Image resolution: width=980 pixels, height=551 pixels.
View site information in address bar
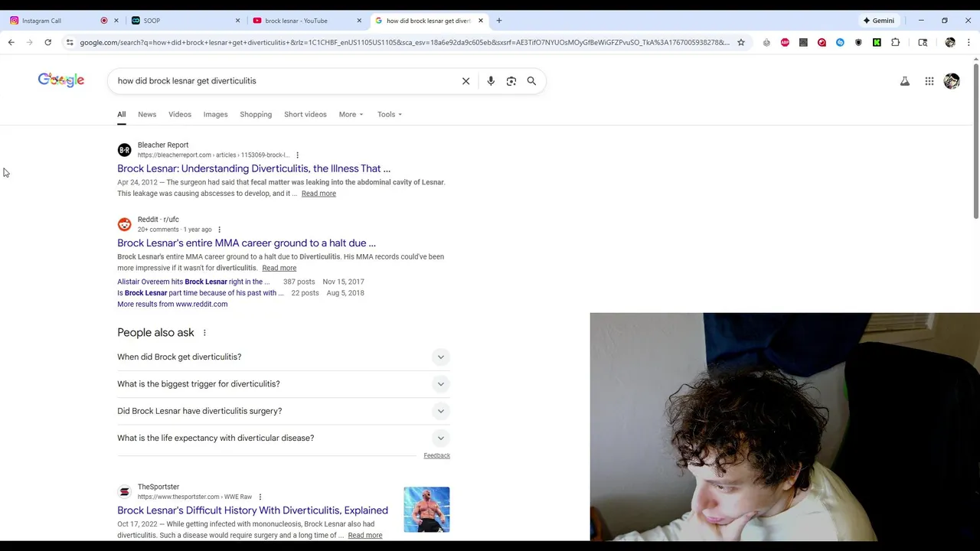point(70,42)
